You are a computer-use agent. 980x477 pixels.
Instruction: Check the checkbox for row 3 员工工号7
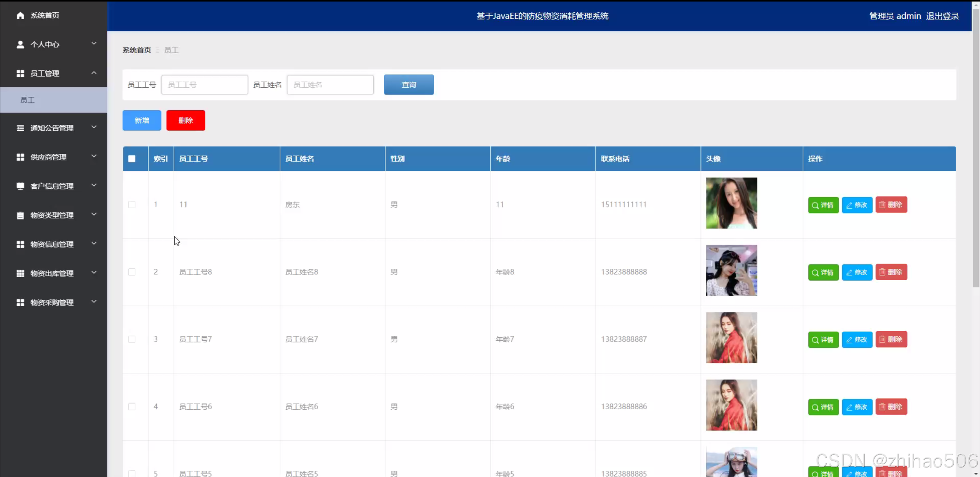[x=132, y=339]
